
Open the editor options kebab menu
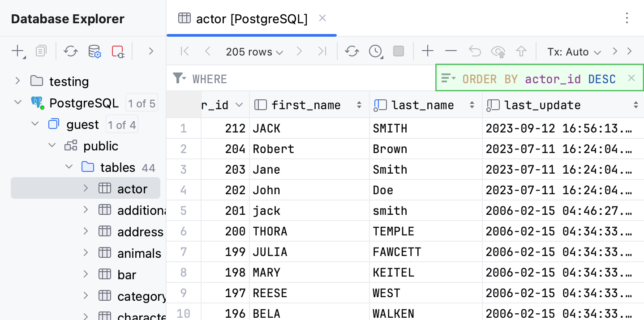[626, 18]
